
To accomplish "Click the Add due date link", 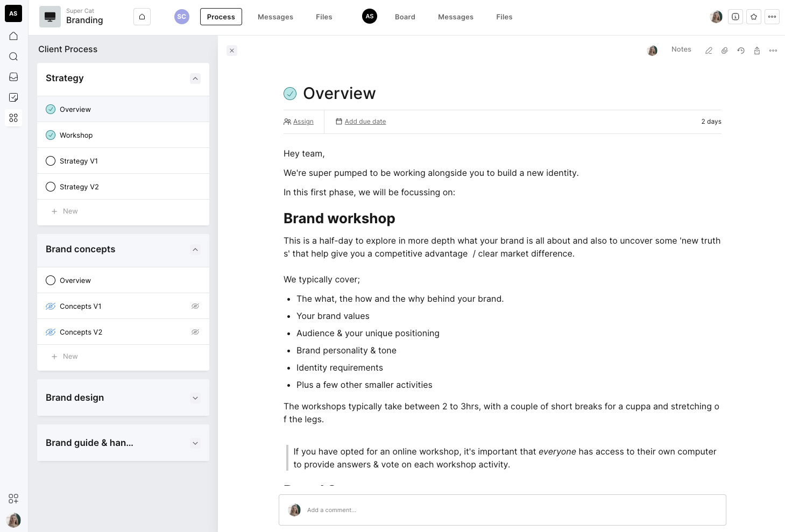I will click(365, 122).
